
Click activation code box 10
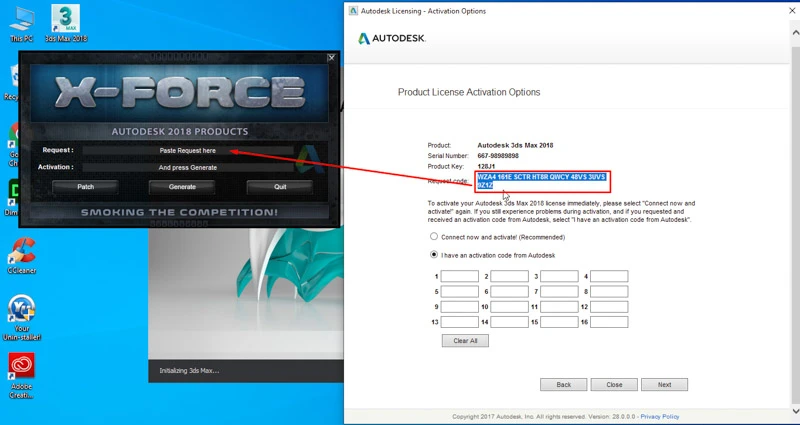coord(510,307)
